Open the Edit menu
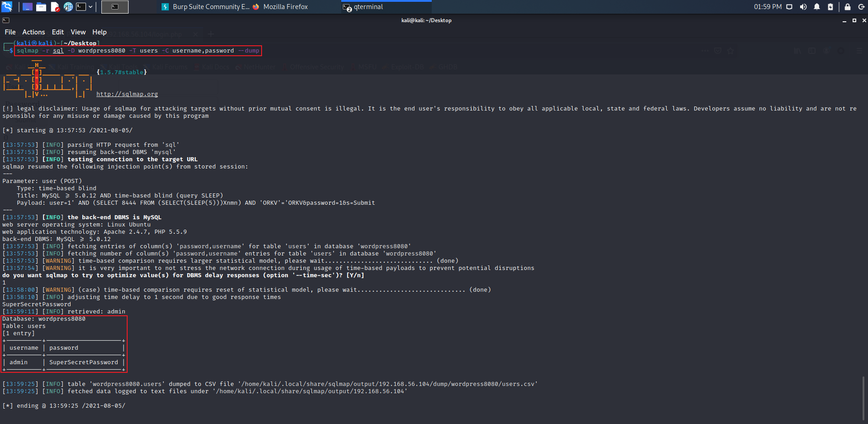The width and height of the screenshot is (868, 424). 58,32
